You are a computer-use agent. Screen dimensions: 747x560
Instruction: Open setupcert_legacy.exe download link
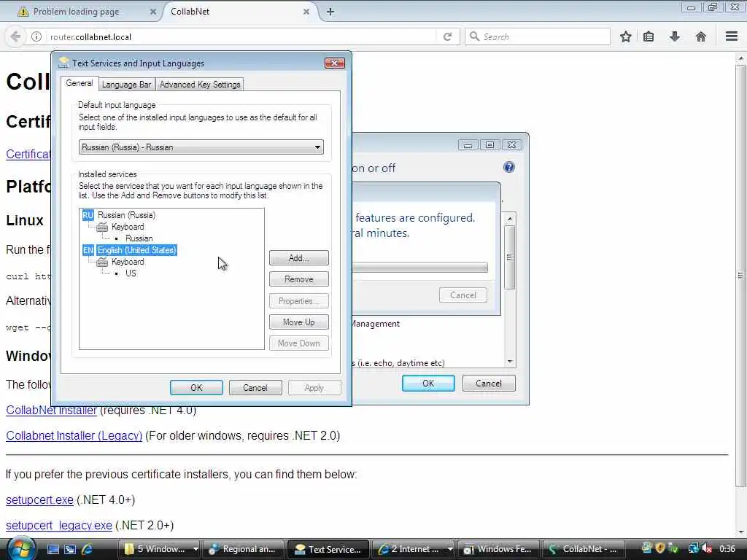tap(59, 526)
